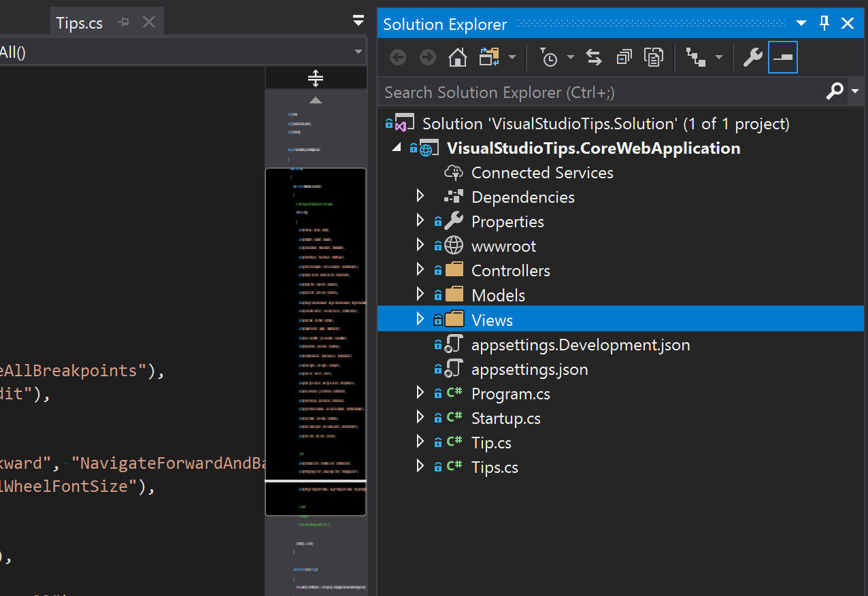
Task: Click the appsettings.json file icon
Action: pyautogui.click(x=454, y=369)
